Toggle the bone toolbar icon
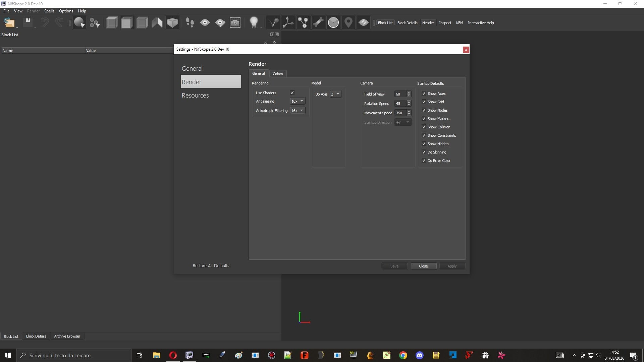 click(x=318, y=23)
